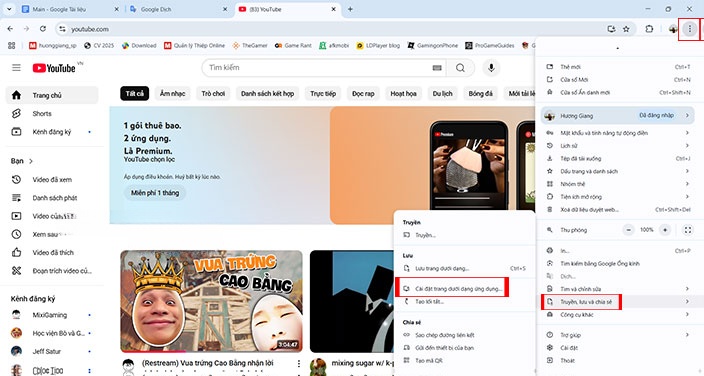Start voice search with the microphone icon
704x376 pixels.
click(491, 68)
